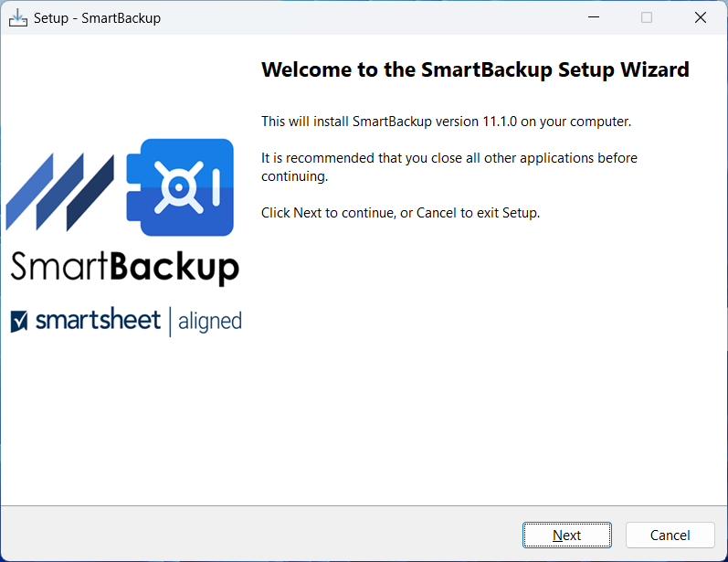The width and height of the screenshot is (728, 562).
Task: Click the vertical divider between smartsheet and aligned
Action: [170, 322]
